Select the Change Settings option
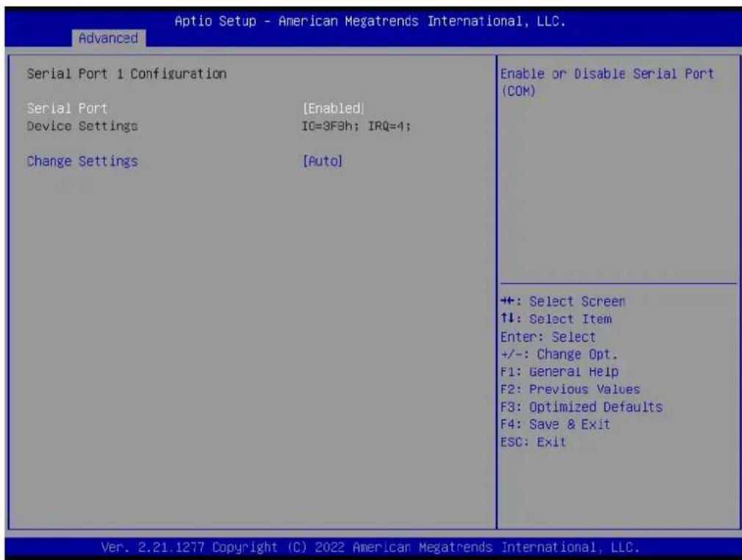 82,162
